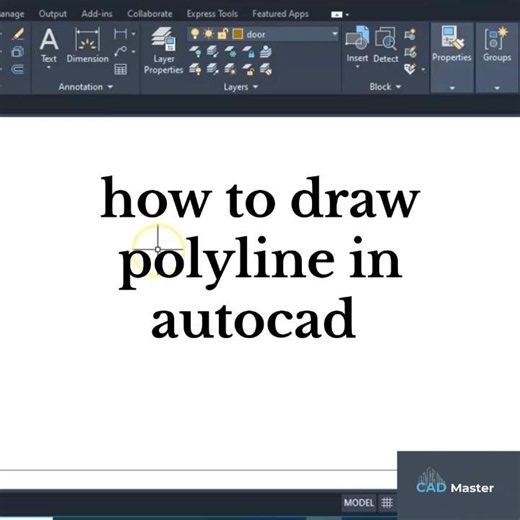
Task: Click the Block Editor icon
Action: (410, 52)
